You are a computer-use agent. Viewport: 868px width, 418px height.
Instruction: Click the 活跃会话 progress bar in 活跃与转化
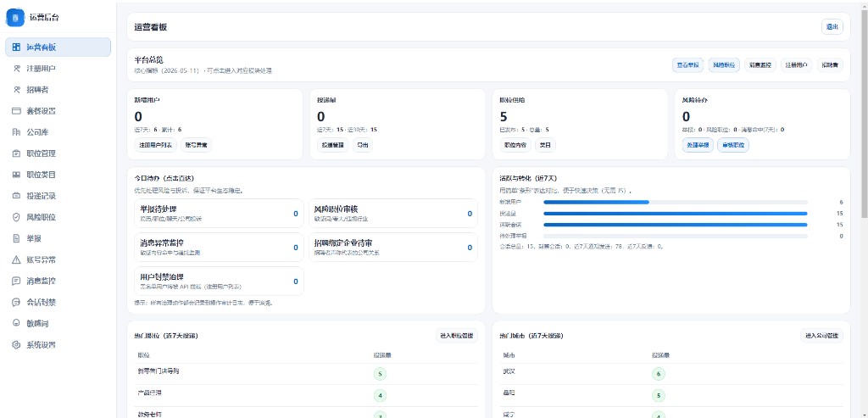[676, 225]
